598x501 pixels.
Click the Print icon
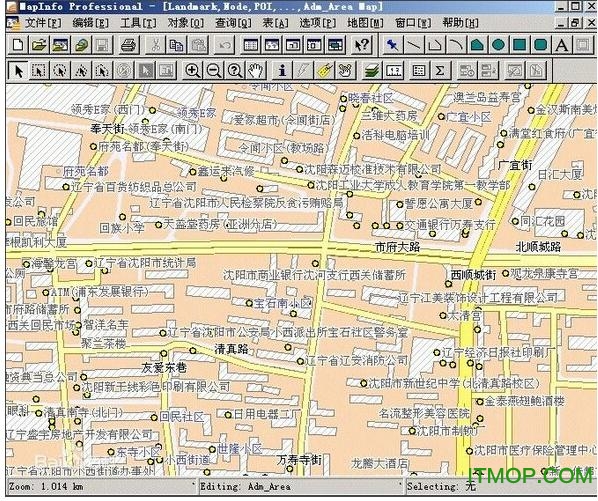point(129,45)
